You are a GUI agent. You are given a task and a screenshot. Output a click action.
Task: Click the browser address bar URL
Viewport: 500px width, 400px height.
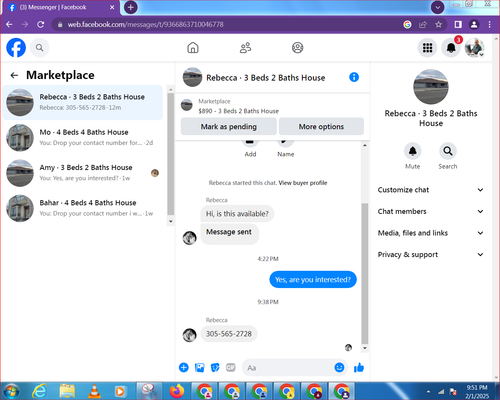[x=145, y=24]
